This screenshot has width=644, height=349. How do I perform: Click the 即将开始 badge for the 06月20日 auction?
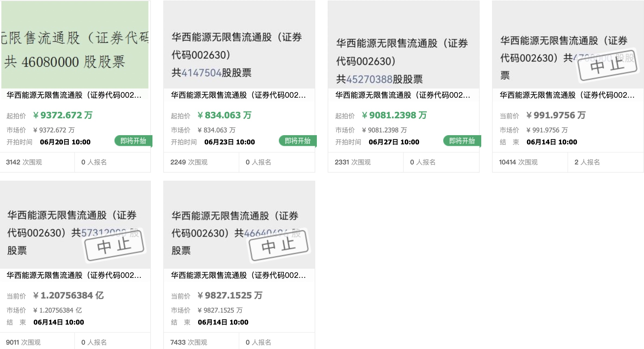point(133,141)
